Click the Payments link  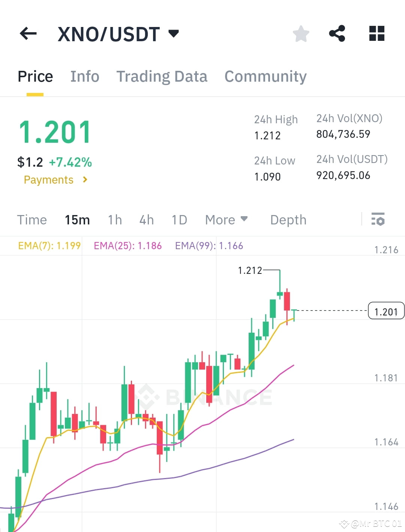click(48, 180)
